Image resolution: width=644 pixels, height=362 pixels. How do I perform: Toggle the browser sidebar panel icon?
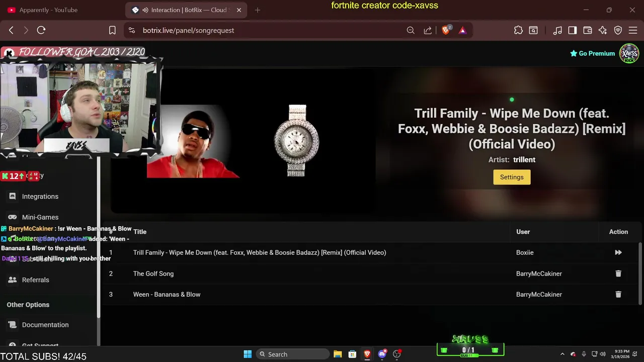pyautogui.click(x=573, y=30)
